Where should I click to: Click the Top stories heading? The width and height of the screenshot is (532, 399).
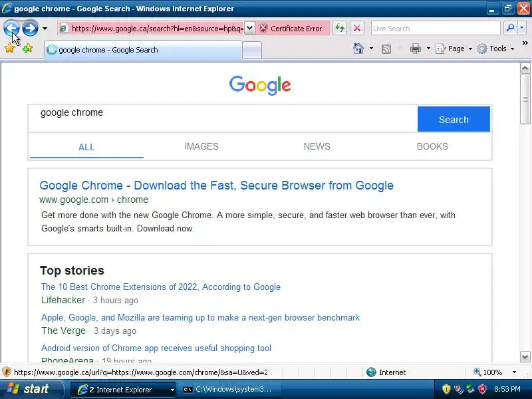pos(72,271)
